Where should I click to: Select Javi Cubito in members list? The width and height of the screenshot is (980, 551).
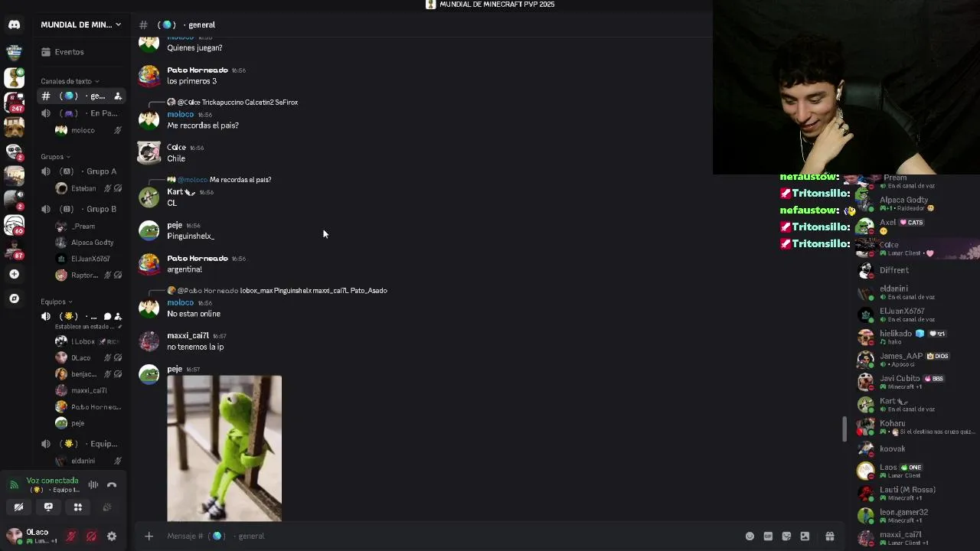(x=917, y=382)
